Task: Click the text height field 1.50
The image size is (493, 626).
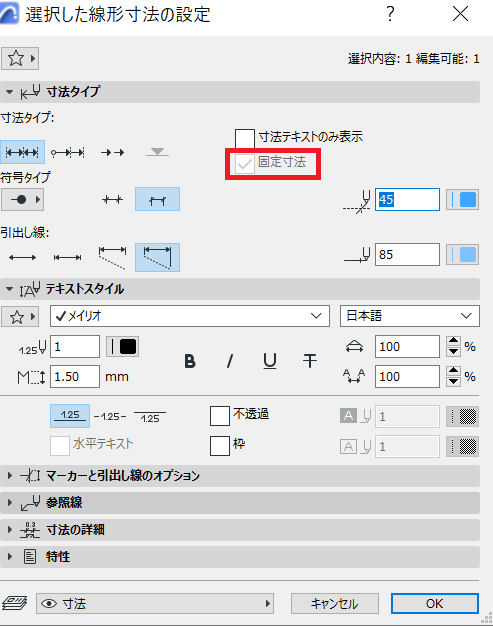Action: point(75,376)
